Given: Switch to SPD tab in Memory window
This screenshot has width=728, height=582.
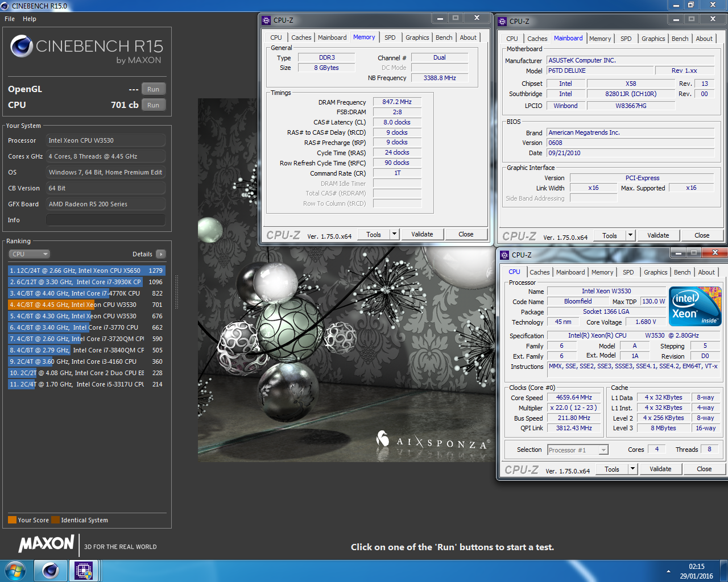Looking at the screenshot, I should click(x=390, y=38).
